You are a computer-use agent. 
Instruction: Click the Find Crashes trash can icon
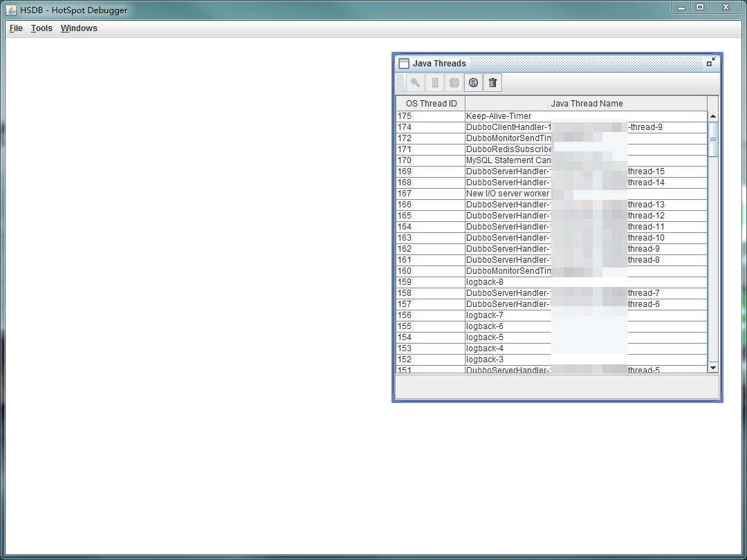tap(492, 83)
